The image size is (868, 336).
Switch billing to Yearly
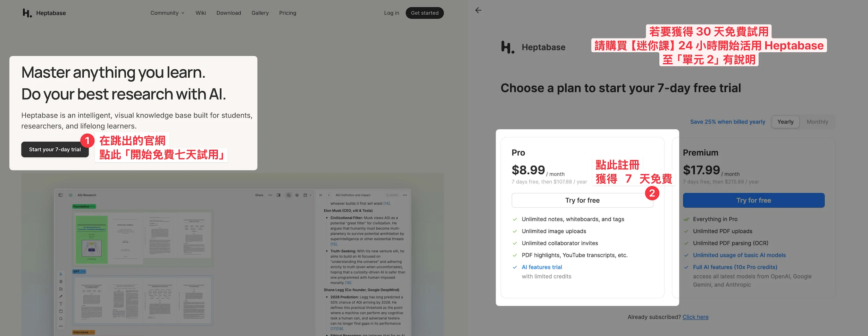(785, 122)
